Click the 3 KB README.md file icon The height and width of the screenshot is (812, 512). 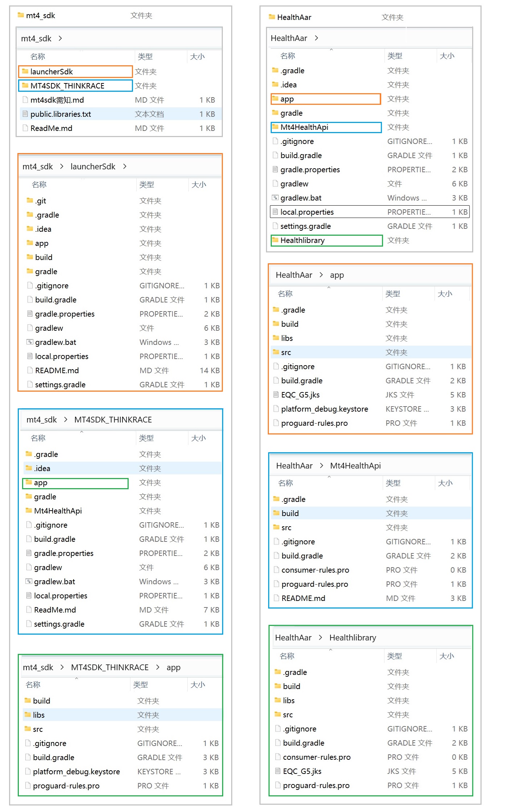point(276,598)
